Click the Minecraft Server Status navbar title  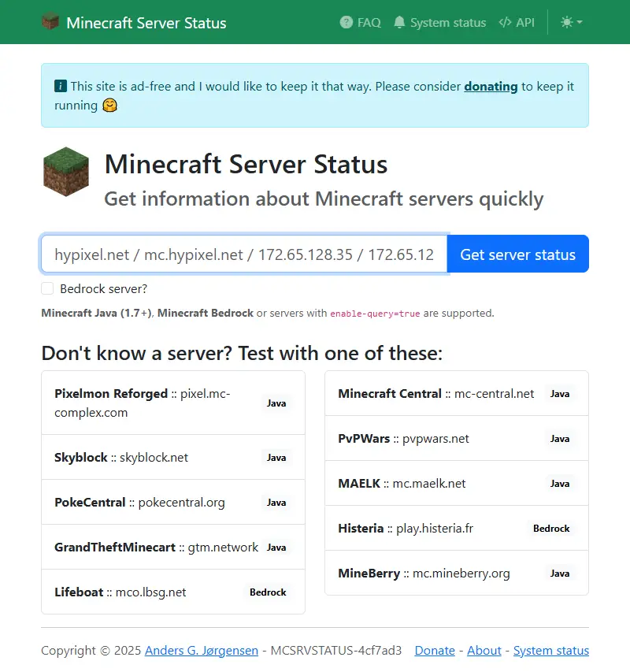(x=146, y=23)
